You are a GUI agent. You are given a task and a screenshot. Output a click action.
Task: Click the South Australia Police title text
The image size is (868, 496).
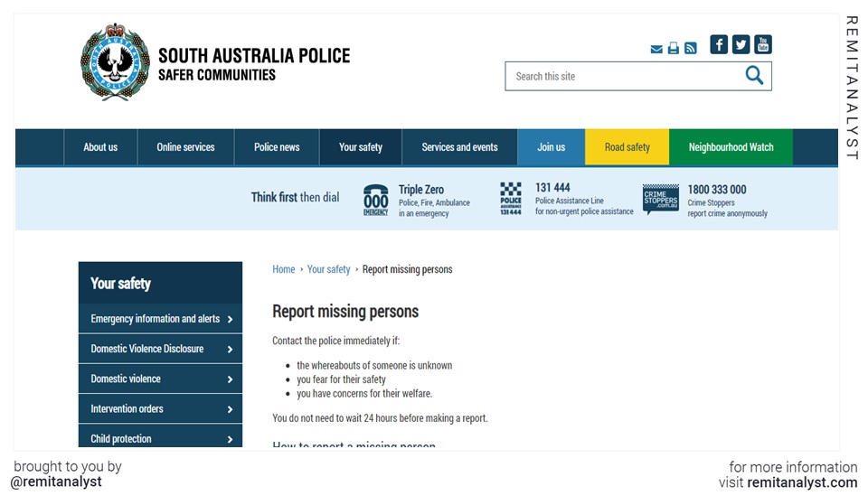(254, 55)
